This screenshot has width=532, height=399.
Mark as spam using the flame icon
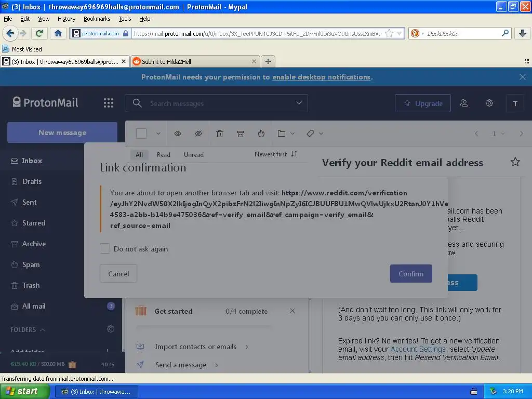261,134
